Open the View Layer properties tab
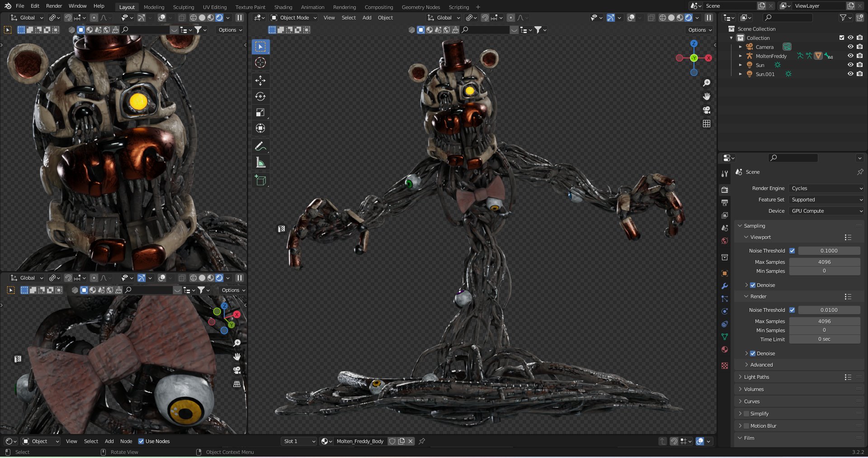Viewport: 868px width, 458px height. [725, 215]
